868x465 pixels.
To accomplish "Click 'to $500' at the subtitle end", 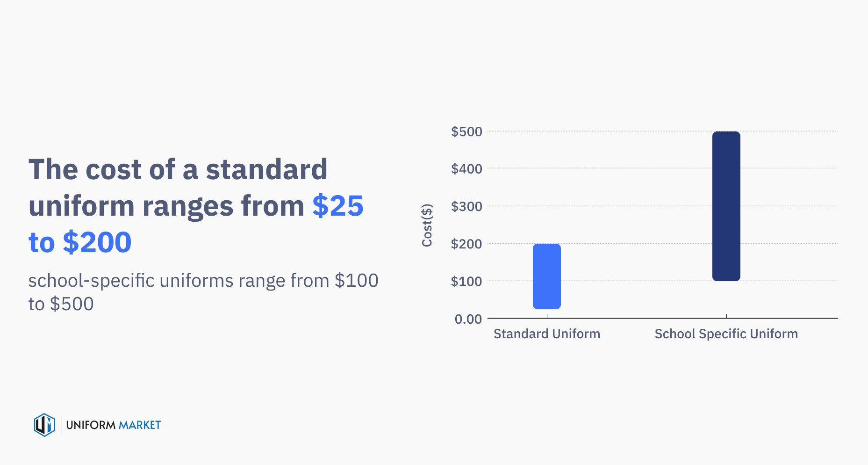I will click(61, 304).
